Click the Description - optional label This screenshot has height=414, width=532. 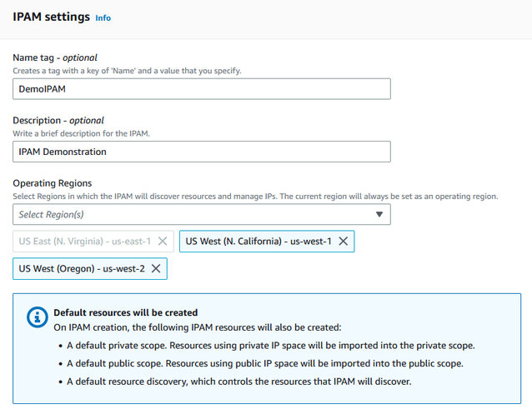[x=58, y=120]
